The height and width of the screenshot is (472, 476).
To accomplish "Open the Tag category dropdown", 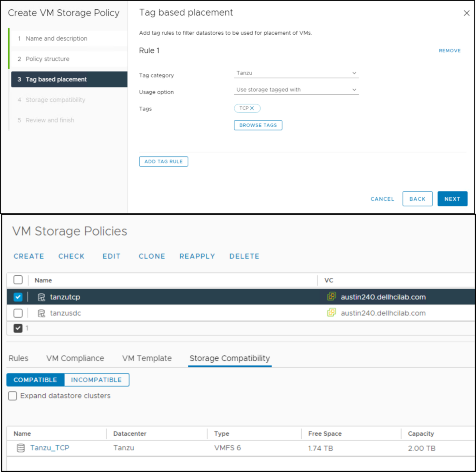I will [x=296, y=73].
